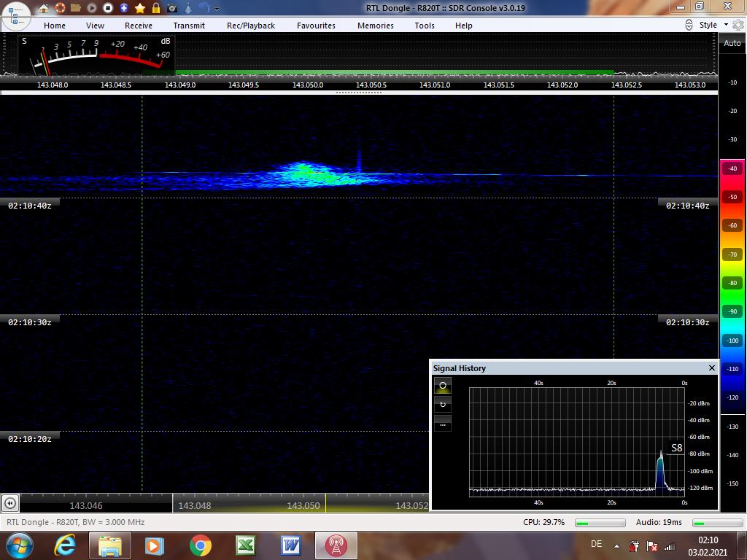Viewport: 747px width, 560px height.
Task: Open the lifebuoy support icon
Action: [x=60, y=8]
